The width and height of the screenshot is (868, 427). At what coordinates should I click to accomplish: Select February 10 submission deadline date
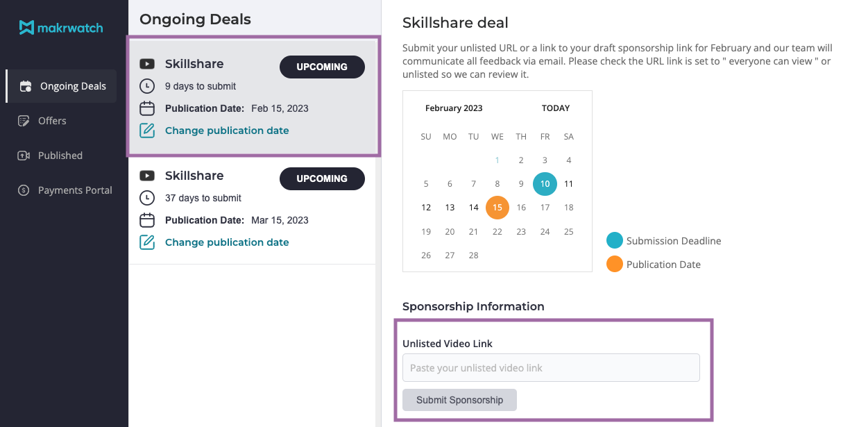coord(545,184)
